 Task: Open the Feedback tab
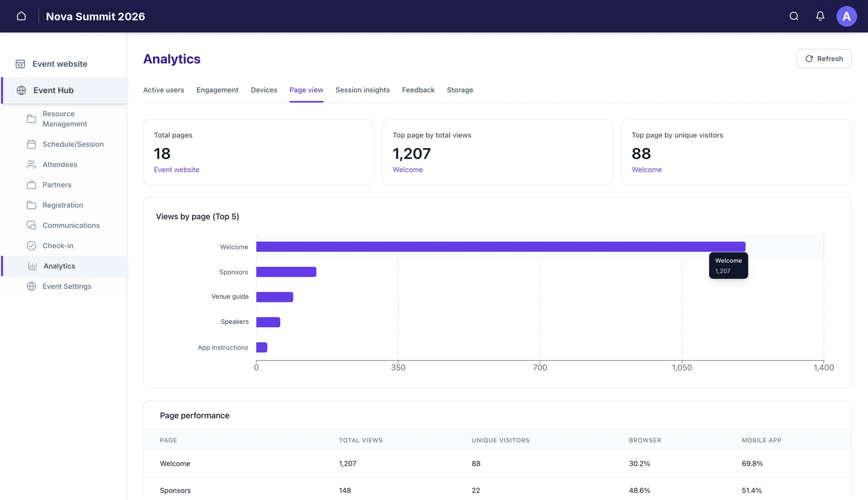click(418, 90)
